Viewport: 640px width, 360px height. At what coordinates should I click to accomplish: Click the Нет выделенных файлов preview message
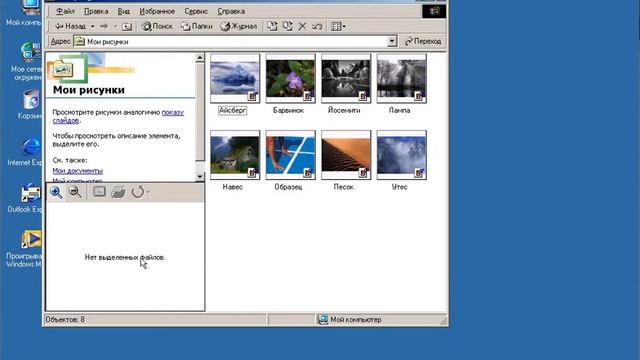[x=125, y=258]
